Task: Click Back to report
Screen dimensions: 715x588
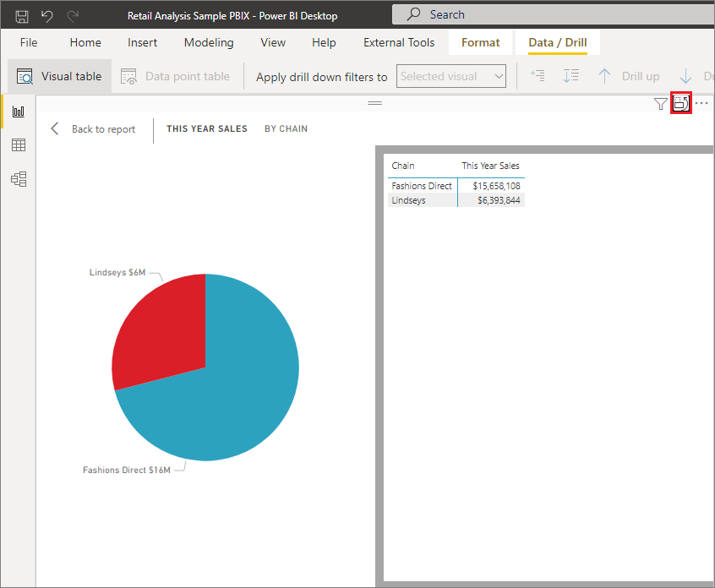Action: click(103, 128)
